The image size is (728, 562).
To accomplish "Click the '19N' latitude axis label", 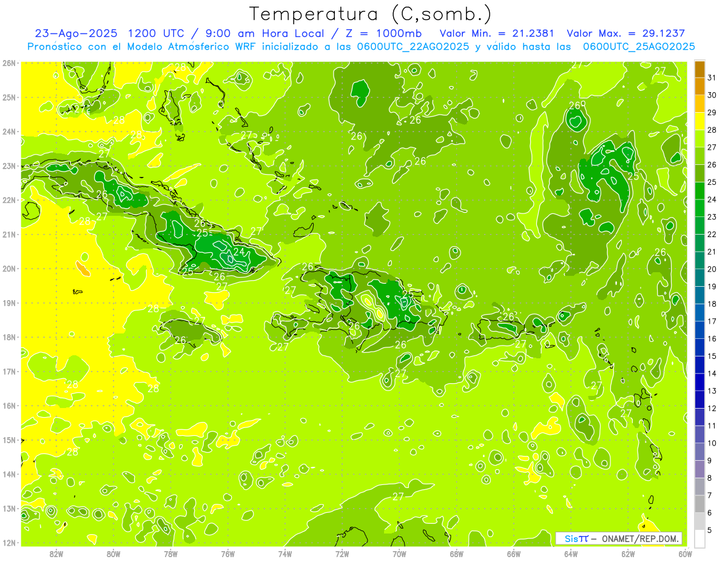I will click(8, 303).
